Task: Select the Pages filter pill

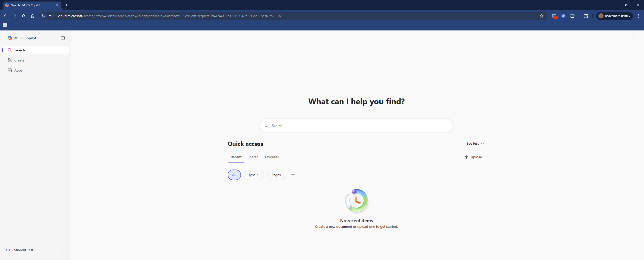Action: 276,175
